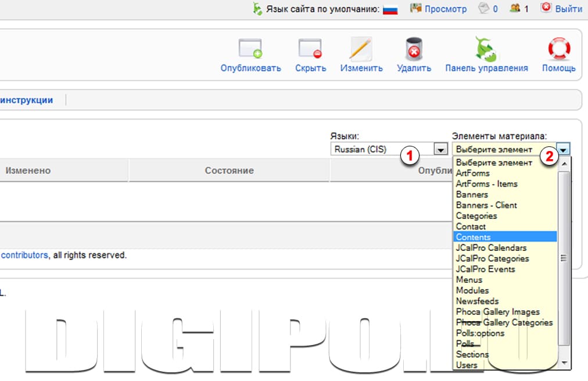Click the logged-in users icon showing 1
This screenshot has width=588, height=381.
tap(515, 9)
